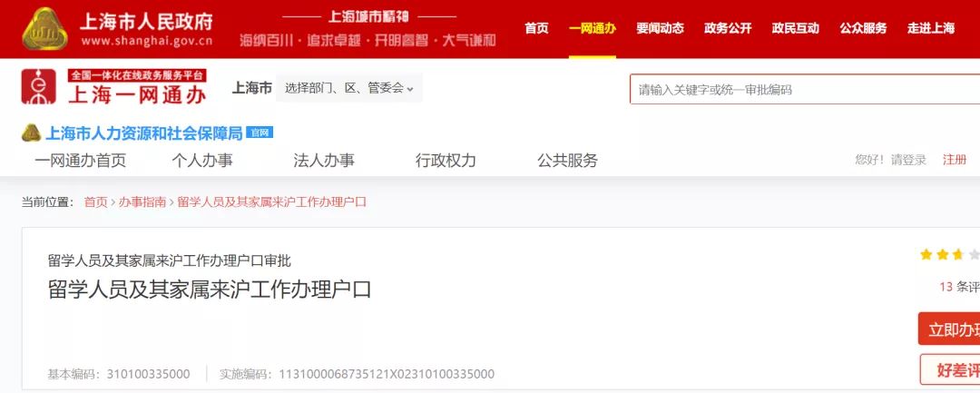
Task: Click the 请登录 link
Action: [908, 160]
